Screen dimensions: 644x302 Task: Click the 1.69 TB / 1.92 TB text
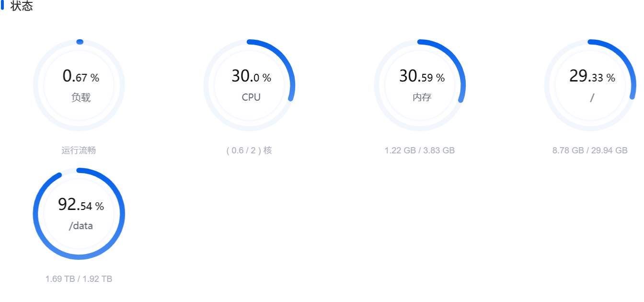tap(79, 279)
